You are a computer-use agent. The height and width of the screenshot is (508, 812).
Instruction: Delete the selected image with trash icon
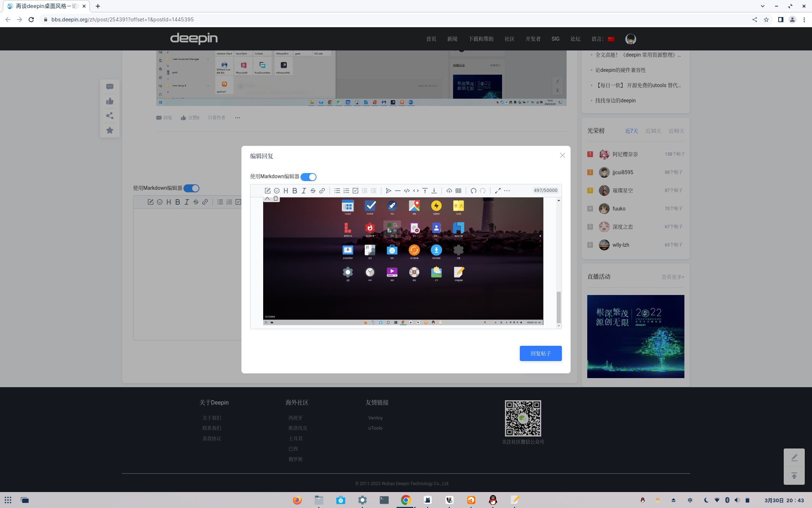coord(275,198)
